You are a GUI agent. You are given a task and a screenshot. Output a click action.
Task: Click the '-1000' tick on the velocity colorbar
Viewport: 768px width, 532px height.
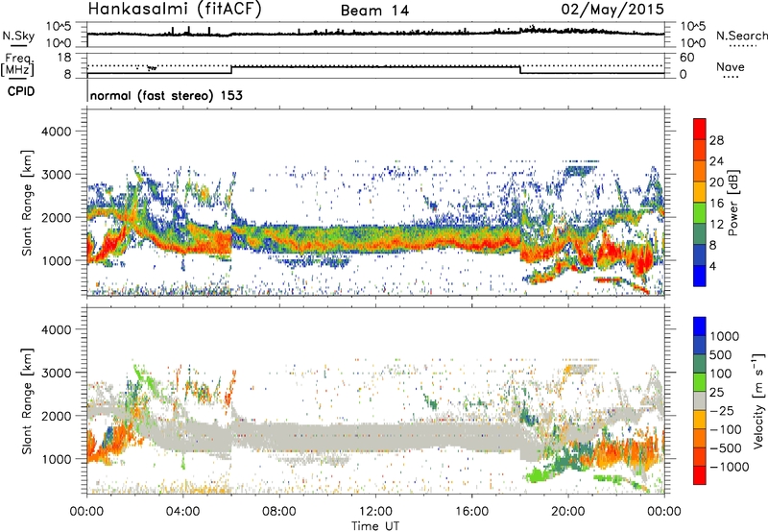(x=729, y=467)
